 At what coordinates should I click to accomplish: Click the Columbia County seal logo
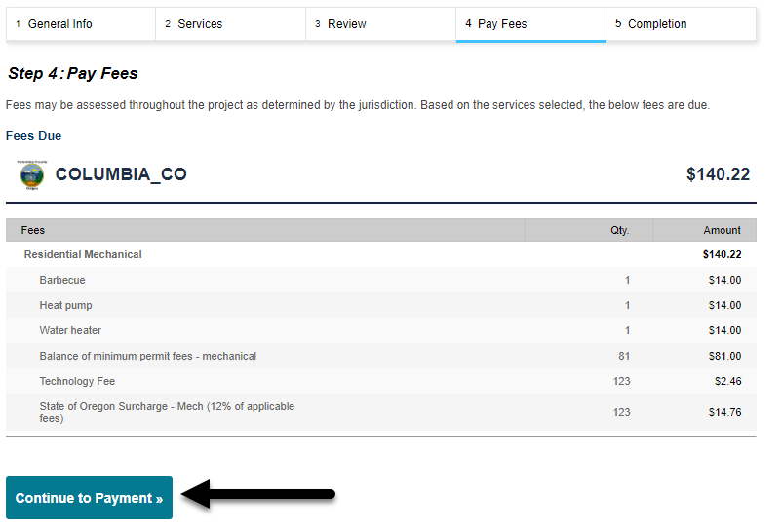pos(31,174)
